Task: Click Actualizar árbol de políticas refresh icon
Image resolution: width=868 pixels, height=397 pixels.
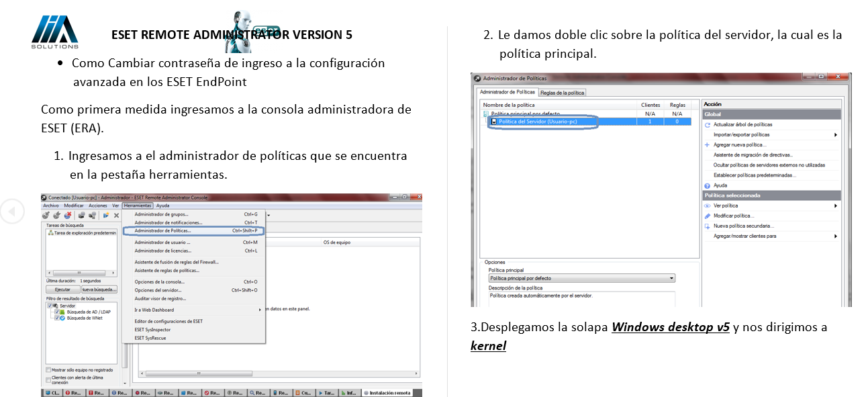Action: coord(708,125)
